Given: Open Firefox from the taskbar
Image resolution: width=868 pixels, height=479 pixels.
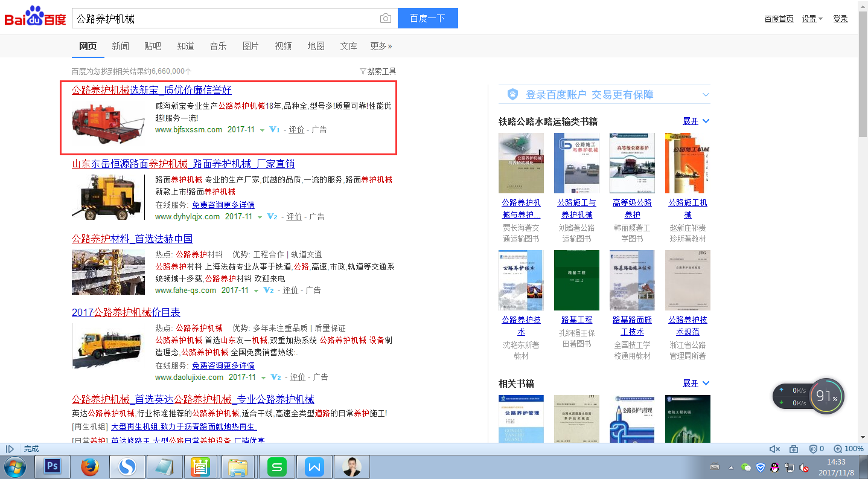Looking at the screenshot, I should tap(90, 467).
